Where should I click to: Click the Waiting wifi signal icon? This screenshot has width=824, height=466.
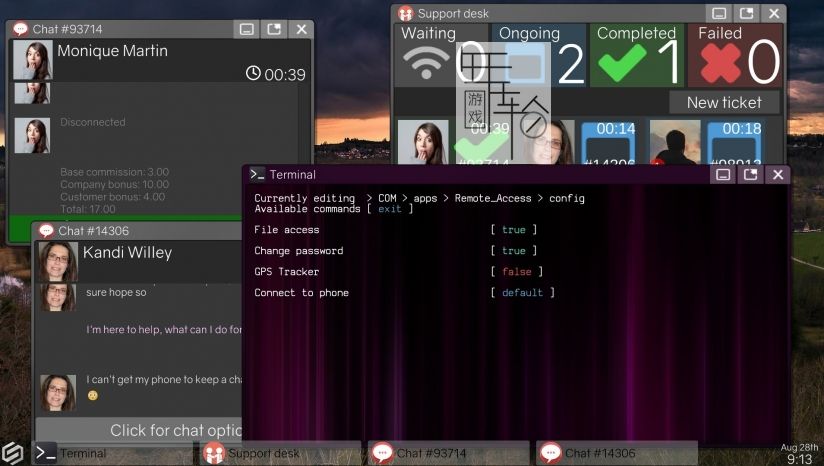point(426,64)
